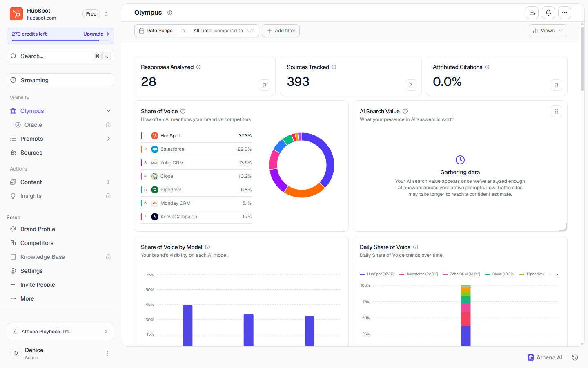Click drag handle on AI Search Value card
Image resolution: width=588 pixels, height=368 pixels.
(x=557, y=111)
